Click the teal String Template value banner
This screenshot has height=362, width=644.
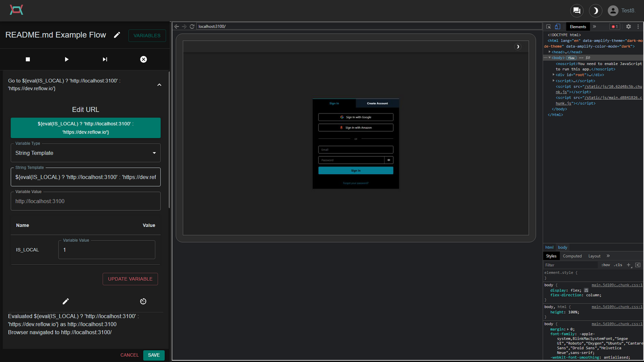tap(85, 128)
